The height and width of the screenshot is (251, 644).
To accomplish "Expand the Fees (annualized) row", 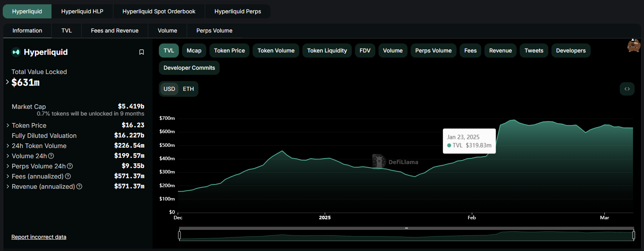I will pyautogui.click(x=8, y=176).
